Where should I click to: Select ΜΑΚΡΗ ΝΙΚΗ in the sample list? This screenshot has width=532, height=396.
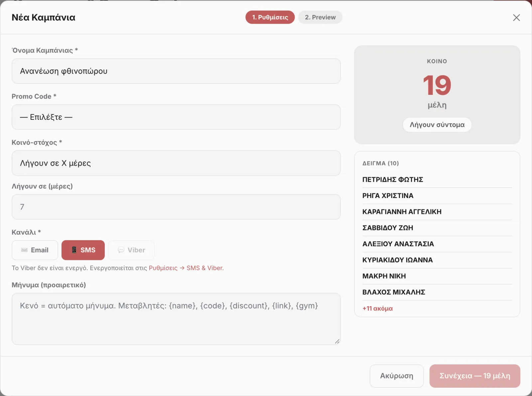pyautogui.click(x=437, y=276)
